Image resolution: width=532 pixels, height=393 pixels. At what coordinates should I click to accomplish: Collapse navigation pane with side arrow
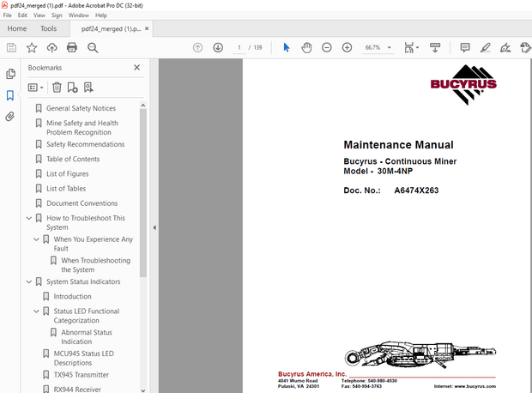[x=154, y=227]
